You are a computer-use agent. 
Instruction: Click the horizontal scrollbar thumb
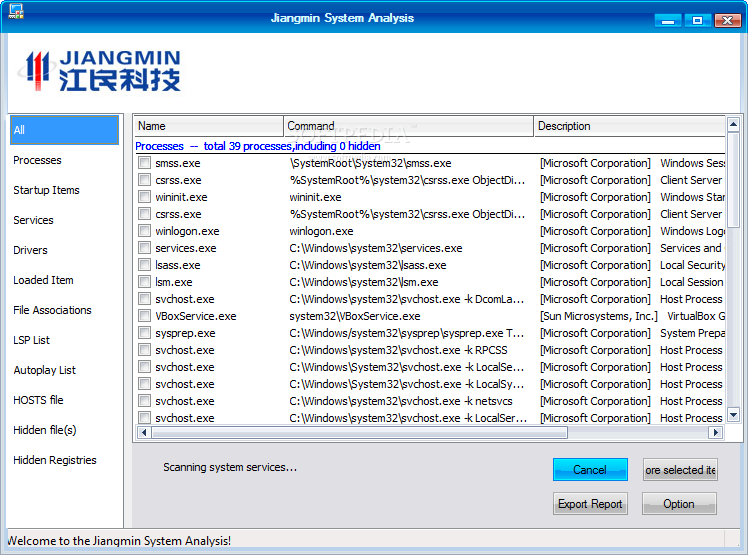(359, 433)
